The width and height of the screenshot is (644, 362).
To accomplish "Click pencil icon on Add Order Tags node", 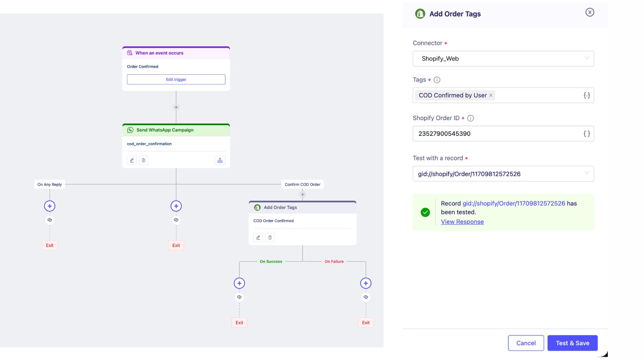I will [258, 237].
